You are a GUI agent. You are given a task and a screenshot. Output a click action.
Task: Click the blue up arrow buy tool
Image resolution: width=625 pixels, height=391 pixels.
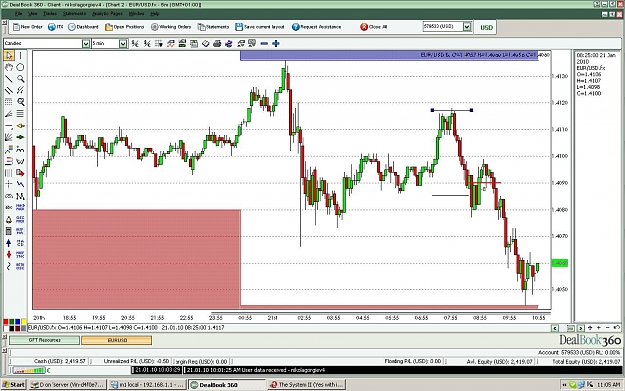coord(9,242)
